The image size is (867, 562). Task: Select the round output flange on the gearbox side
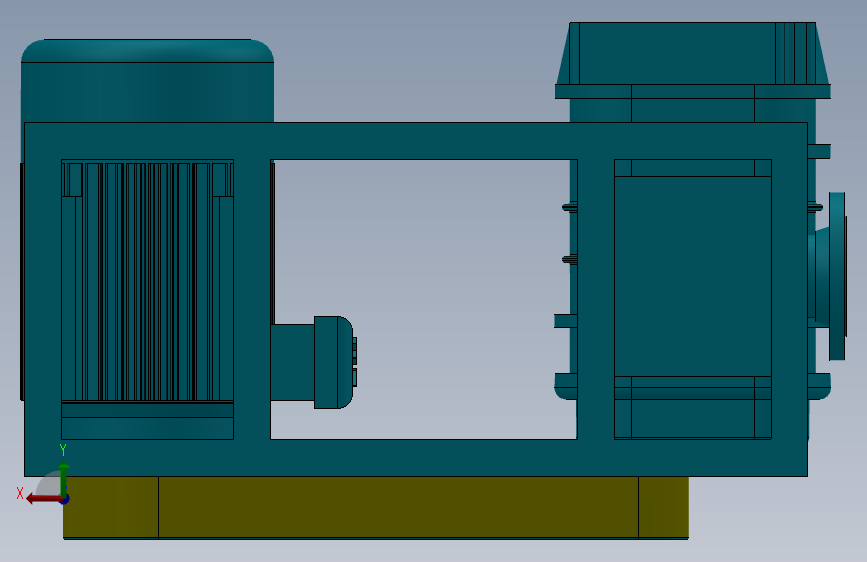(837, 276)
